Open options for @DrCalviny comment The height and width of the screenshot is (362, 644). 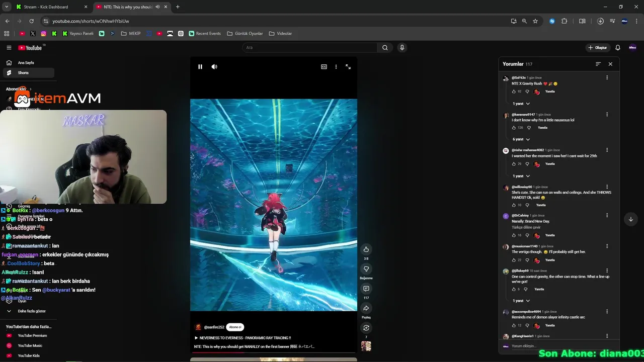click(607, 215)
